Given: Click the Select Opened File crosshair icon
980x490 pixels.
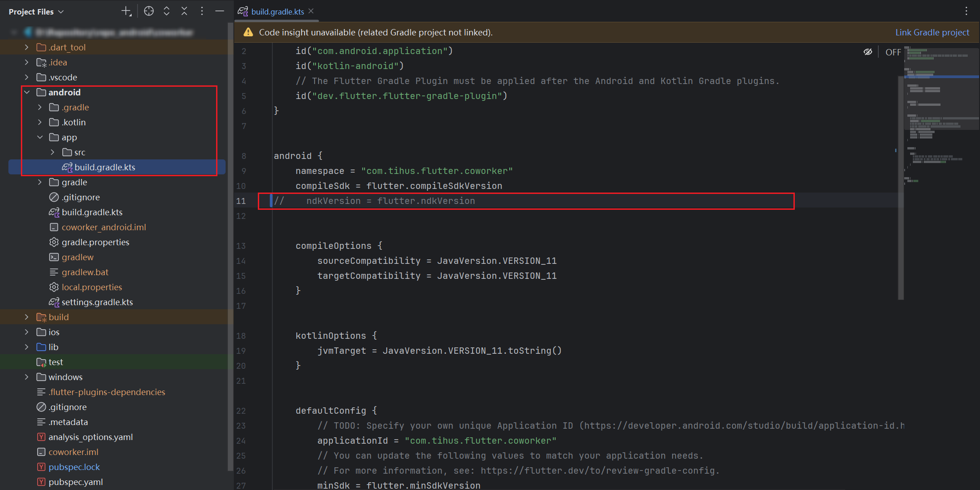Looking at the screenshot, I should [149, 11].
